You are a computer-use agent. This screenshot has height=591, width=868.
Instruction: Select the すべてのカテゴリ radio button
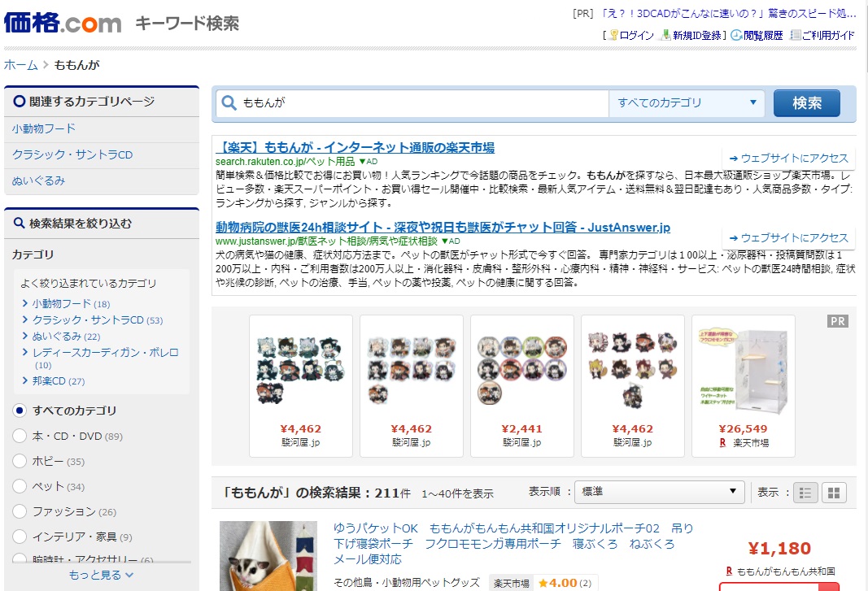tap(20, 411)
